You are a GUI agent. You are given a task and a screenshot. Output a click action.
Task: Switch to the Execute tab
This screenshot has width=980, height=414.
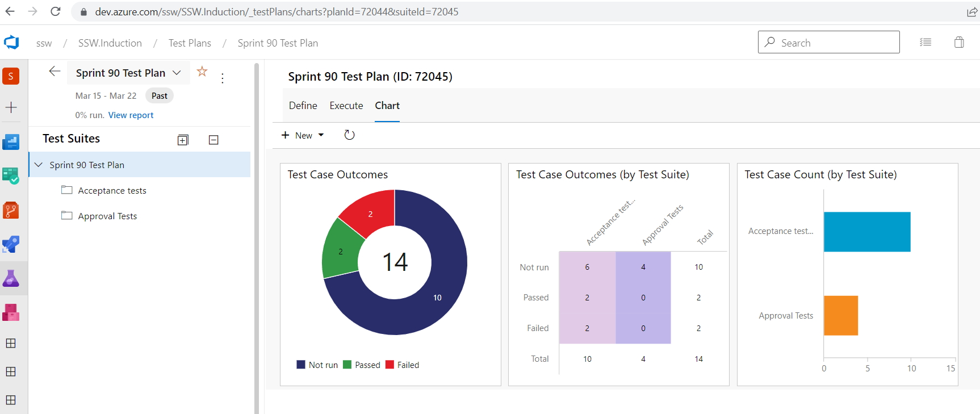click(x=346, y=106)
